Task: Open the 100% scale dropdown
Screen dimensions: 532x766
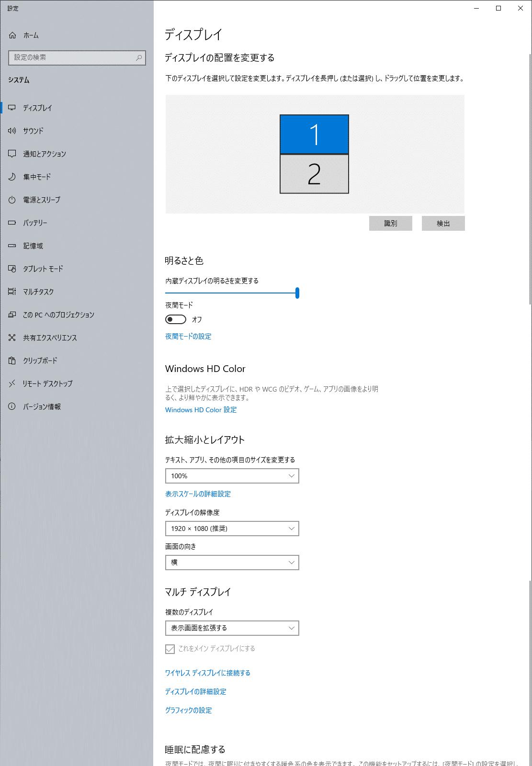Action: click(232, 476)
